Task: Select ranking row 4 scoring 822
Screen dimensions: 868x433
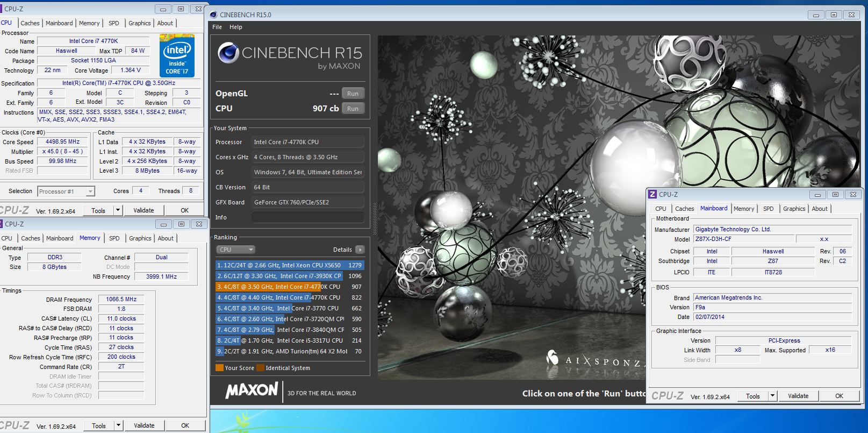Action: (290, 297)
